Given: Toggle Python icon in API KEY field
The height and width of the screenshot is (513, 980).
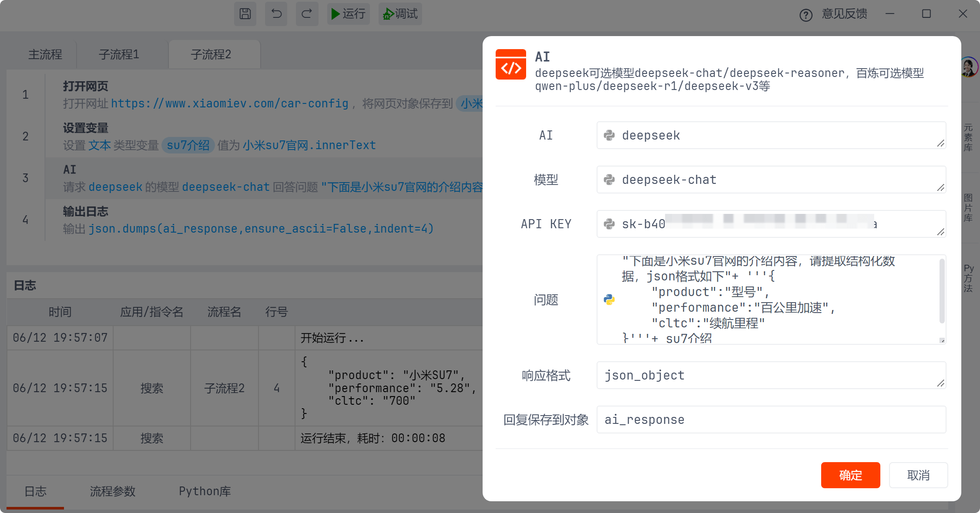Looking at the screenshot, I should (609, 224).
